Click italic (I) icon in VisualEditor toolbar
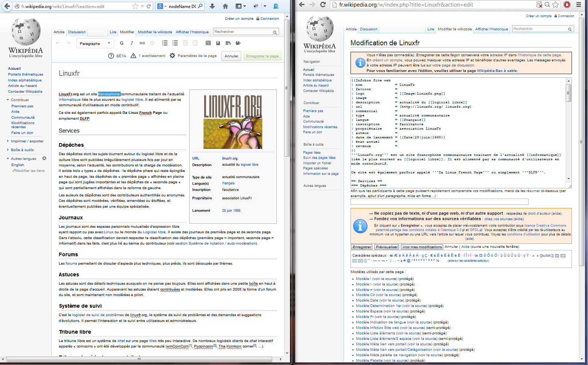 (x=132, y=43)
